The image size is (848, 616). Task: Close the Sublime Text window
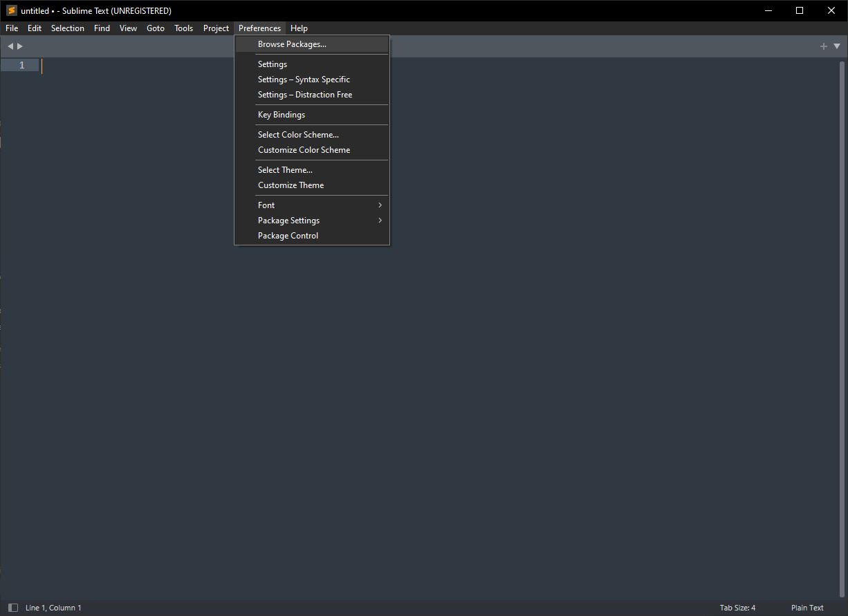point(831,10)
